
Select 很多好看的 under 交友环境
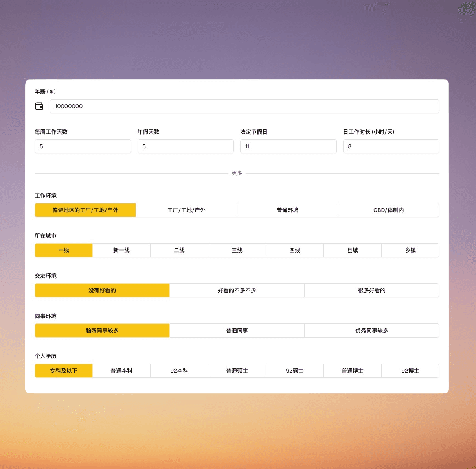click(x=371, y=290)
